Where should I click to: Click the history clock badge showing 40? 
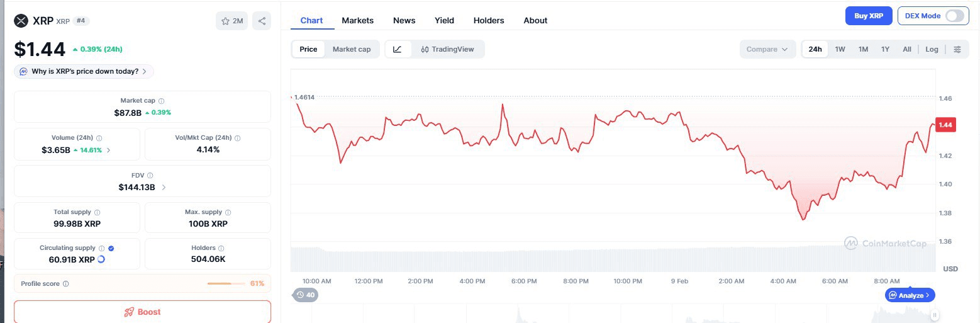(x=306, y=294)
